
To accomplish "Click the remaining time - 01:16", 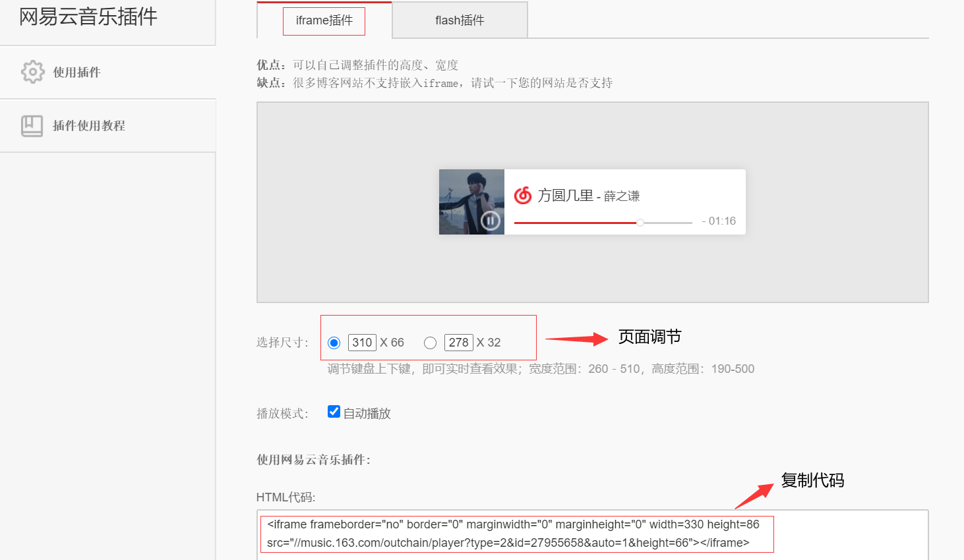I will (x=719, y=221).
